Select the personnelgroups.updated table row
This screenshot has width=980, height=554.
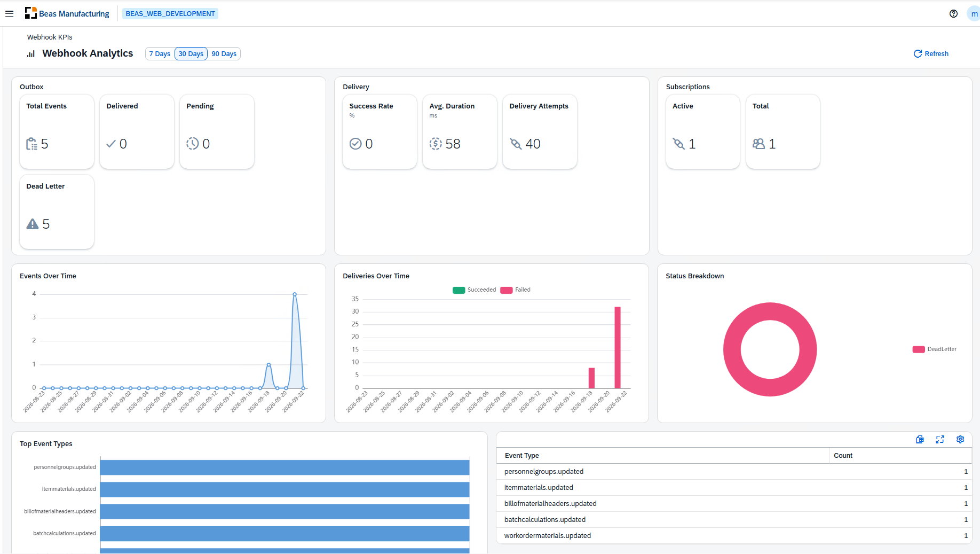pyautogui.click(x=734, y=472)
